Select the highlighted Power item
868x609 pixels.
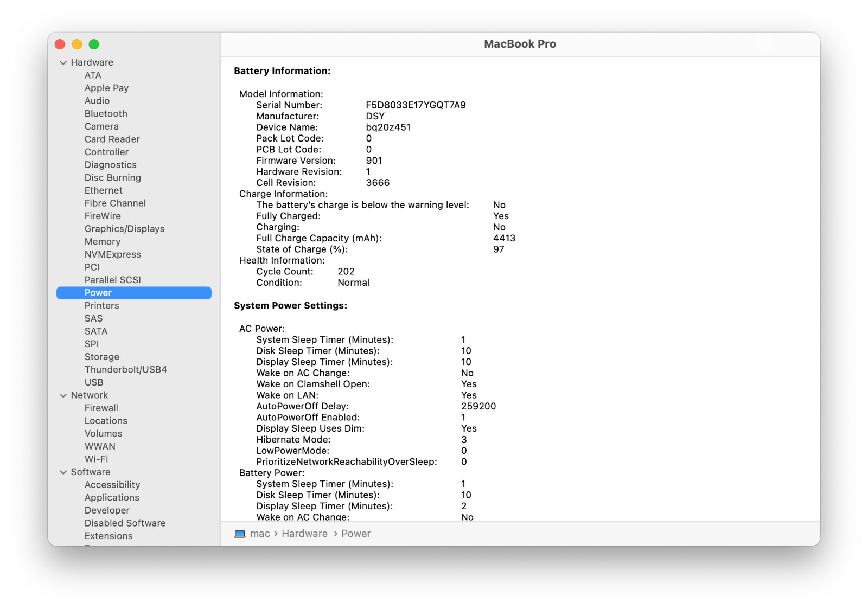pyautogui.click(x=98, y=293)
